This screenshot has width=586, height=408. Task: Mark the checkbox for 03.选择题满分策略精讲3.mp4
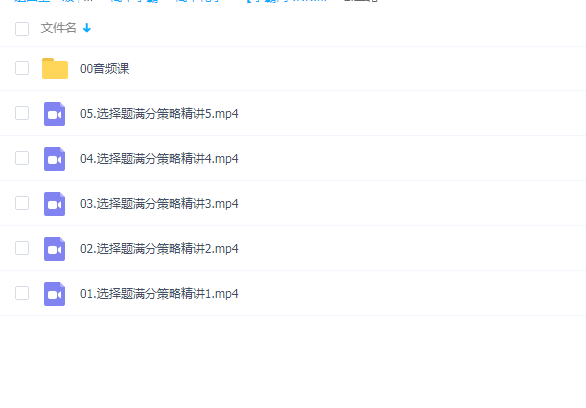click(x=22, y=203)
